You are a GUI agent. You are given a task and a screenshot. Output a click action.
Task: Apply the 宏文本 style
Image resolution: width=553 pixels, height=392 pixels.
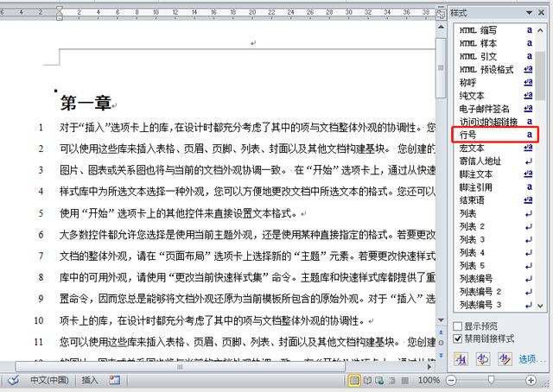tap(494, 148)
